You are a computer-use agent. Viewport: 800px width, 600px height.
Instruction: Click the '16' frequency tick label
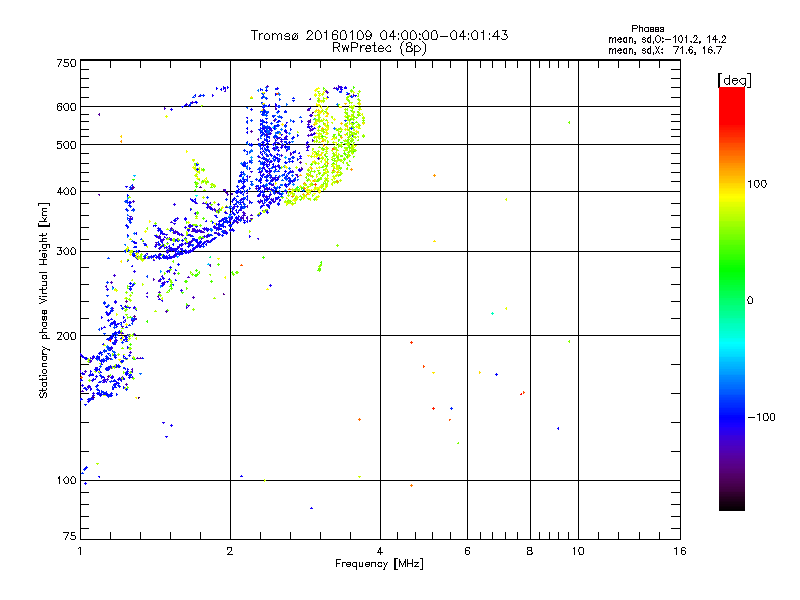(680, 551)
